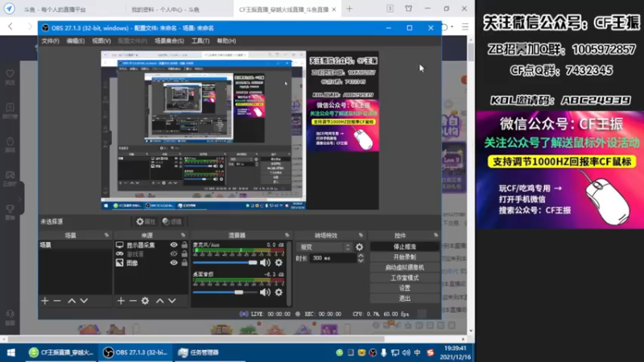This screenshot has width=644, height=362.
Task: Open the 视图(V) menu in OBS
Action: point(101,41)
